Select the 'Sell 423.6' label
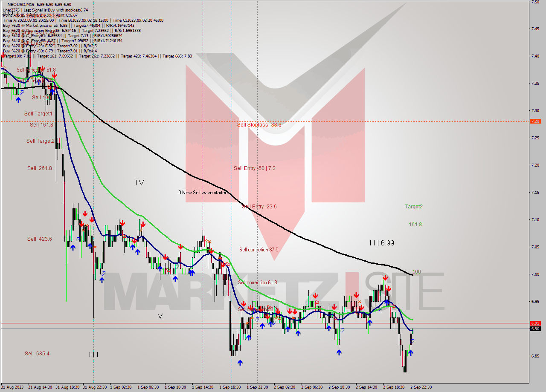546x392 pixels. click(39, 239)
